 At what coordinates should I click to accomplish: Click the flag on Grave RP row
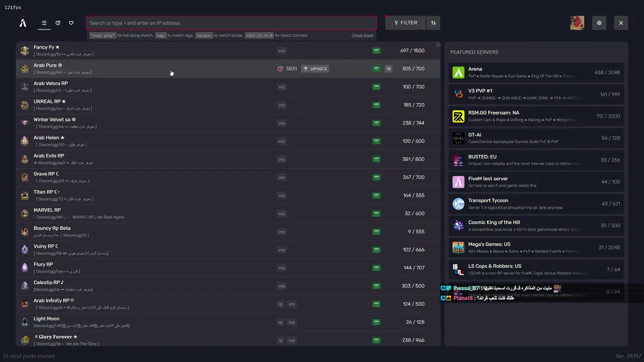[x=376, y=177]
